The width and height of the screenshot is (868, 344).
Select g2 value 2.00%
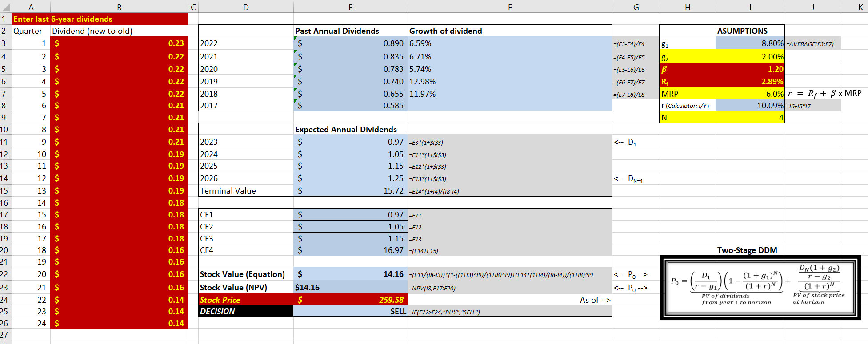pos(750,56)
